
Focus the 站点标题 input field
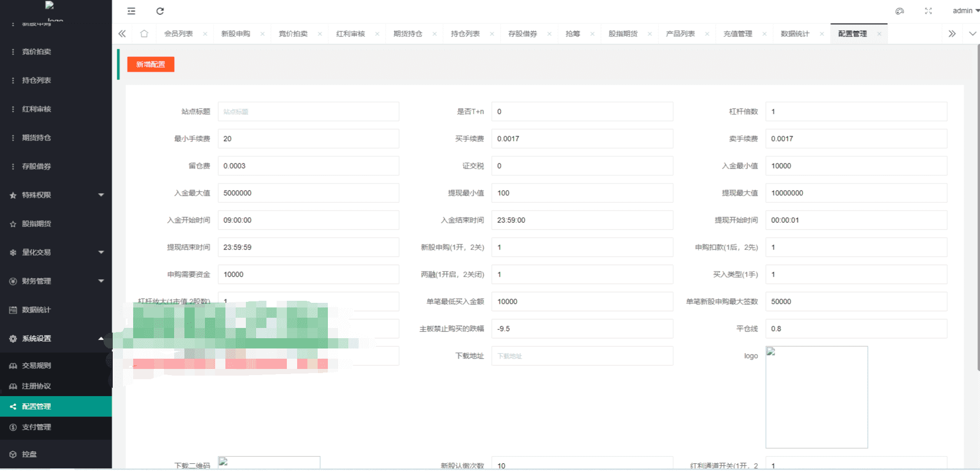pos(308,112)
